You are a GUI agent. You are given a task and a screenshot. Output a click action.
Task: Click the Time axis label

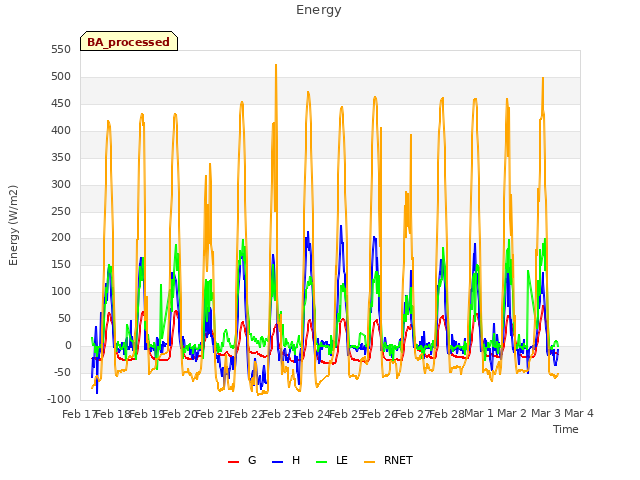(565, 429)
